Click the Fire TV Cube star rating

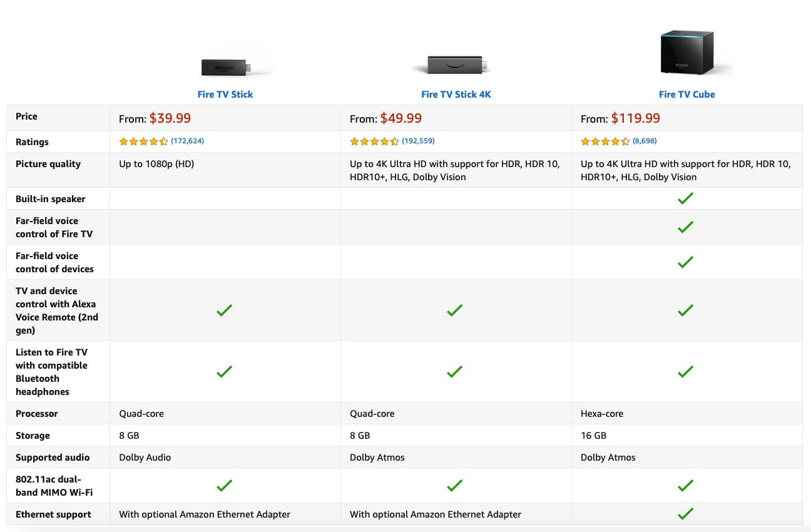(605, 141)
